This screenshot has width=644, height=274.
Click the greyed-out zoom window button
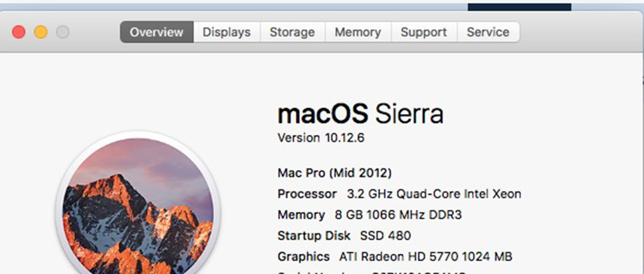pyautogui.click(x=63, y=32)
